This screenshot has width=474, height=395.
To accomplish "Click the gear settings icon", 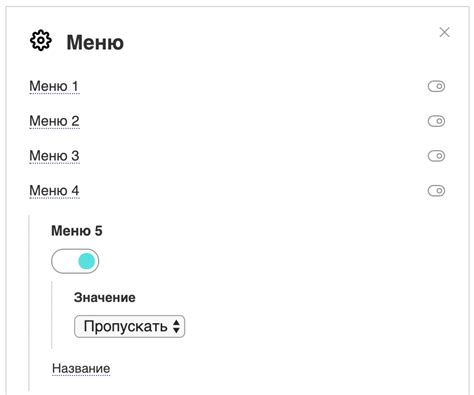I will pyautogui.click(x=41, y=40).
